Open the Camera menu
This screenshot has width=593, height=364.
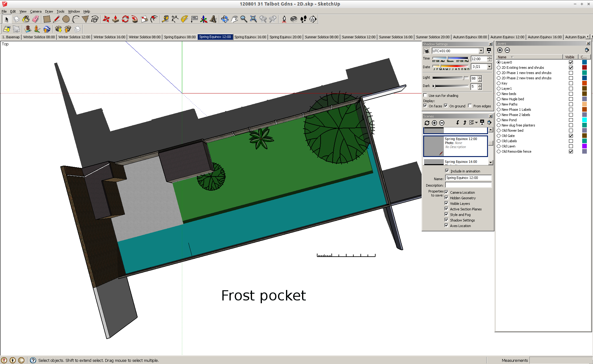coord(36,11)
